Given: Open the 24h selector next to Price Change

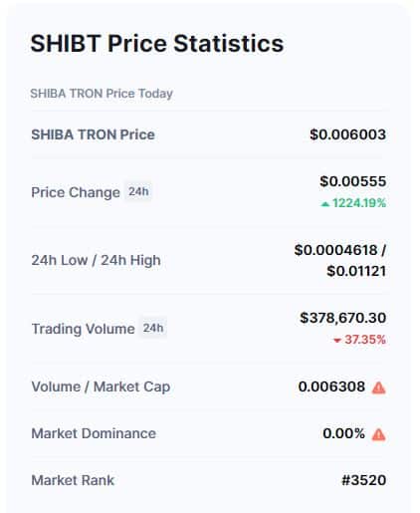Looking at the screenshot, I should click(138, 191).
